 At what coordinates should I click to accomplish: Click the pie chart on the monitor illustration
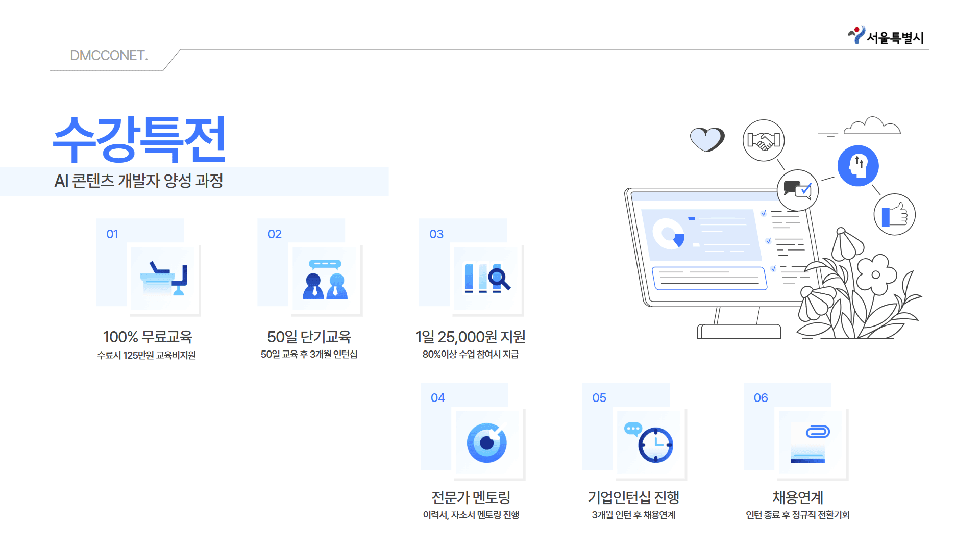(669, 234)
